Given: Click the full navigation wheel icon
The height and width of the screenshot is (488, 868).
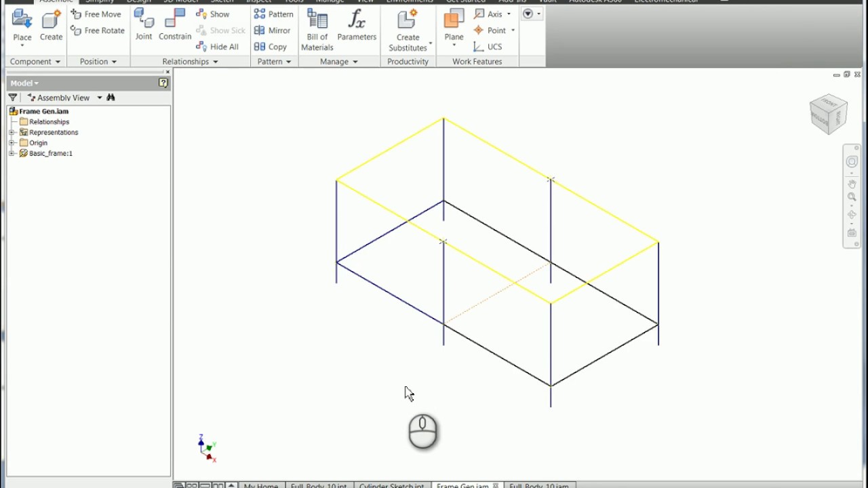Looking at the screenshot, I should [852, 161].
